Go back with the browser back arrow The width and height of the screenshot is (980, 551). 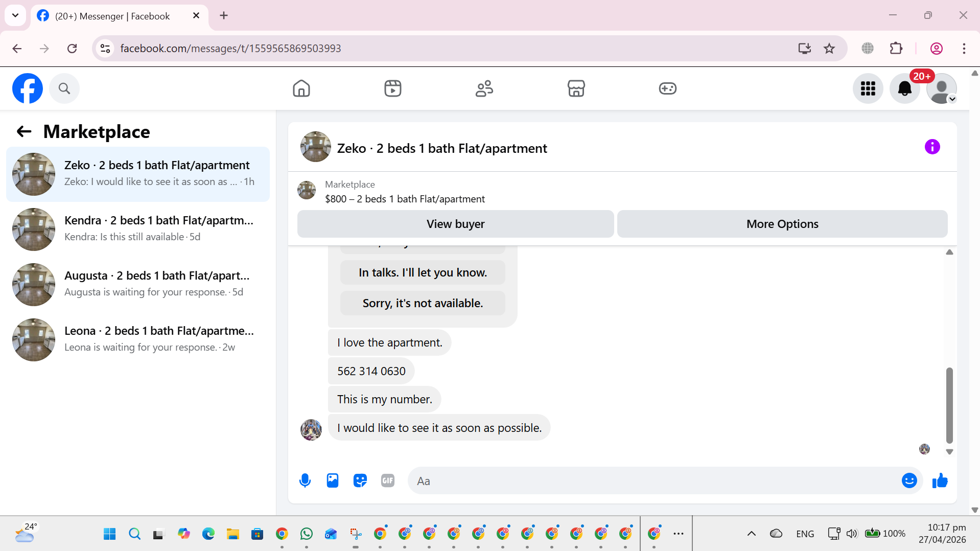(x=17, y=49)
